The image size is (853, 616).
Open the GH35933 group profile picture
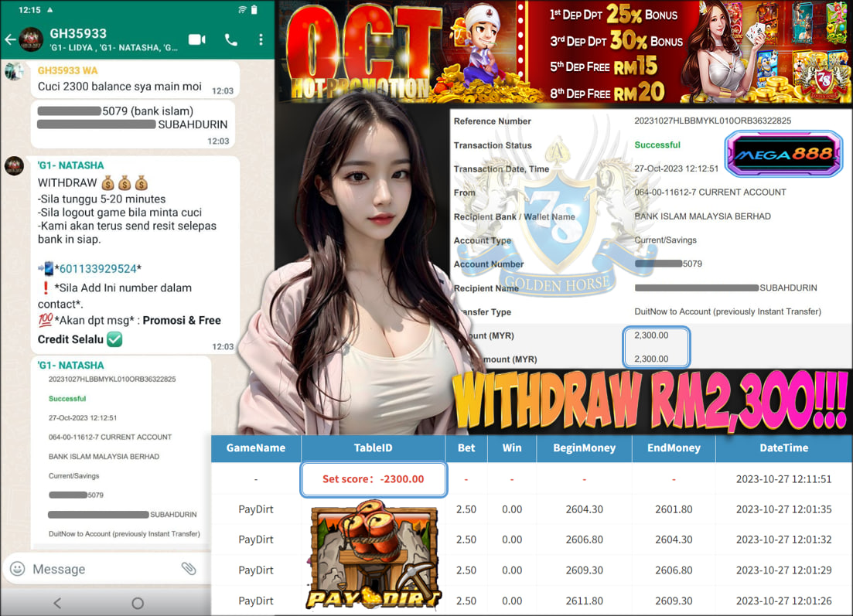pos(31,39)
